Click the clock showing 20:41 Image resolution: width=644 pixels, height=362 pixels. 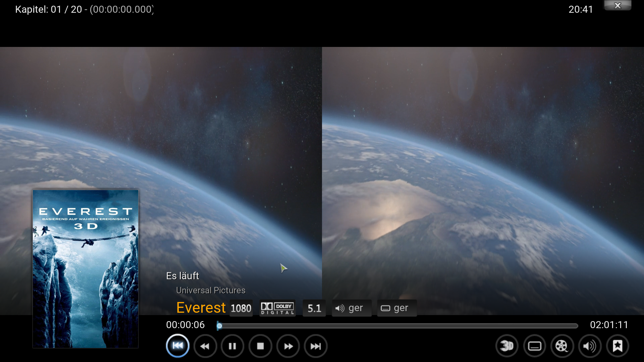click(581, 9)
